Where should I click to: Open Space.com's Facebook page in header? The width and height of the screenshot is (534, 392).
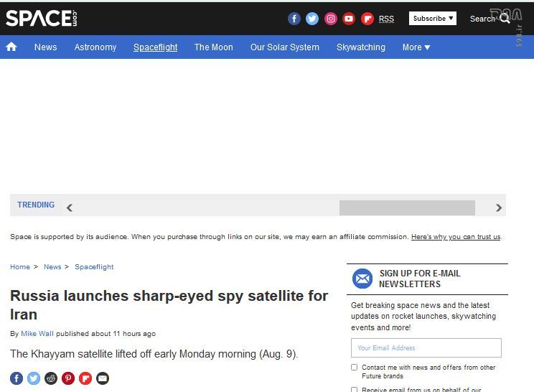(294, 19)
